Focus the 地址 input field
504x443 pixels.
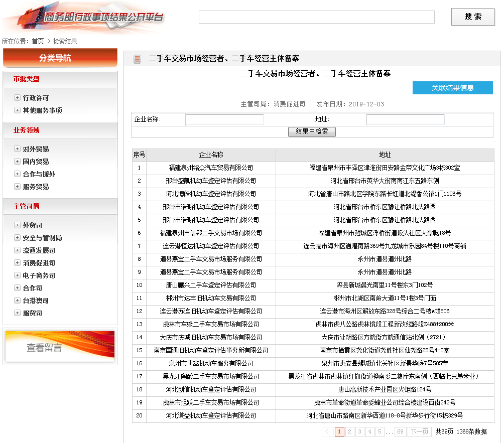click(405, 119)
